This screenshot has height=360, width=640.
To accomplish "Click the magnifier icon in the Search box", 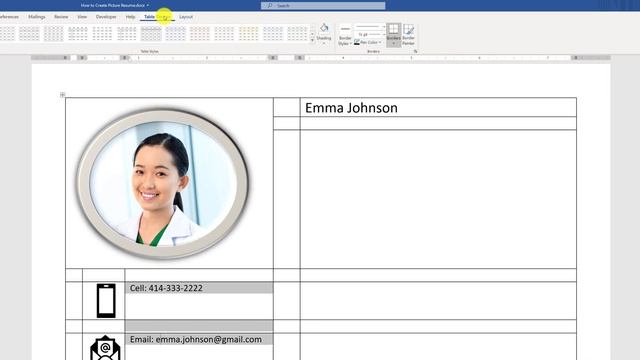I will [x=270, y=6].
